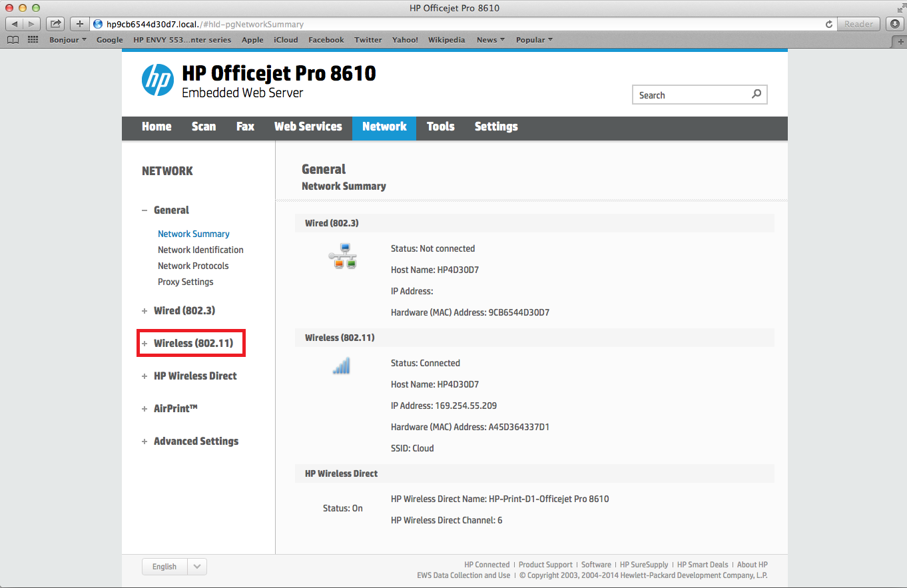Go back with Safari's back arrow
This screenshot has height=588, width=907.
pyautogui.click(x=15, y=24)
